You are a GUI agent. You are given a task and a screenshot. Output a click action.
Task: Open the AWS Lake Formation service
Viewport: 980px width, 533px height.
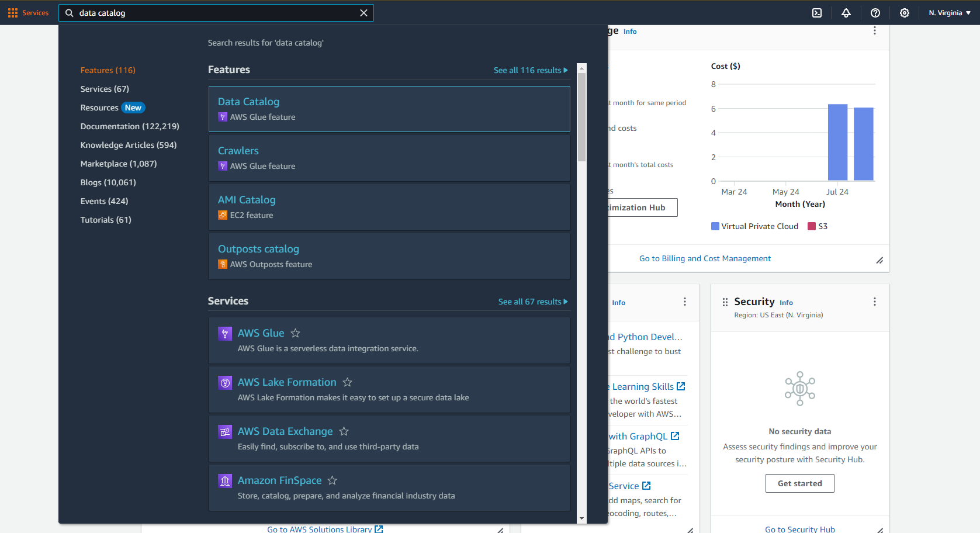click(x=287, y=382)
